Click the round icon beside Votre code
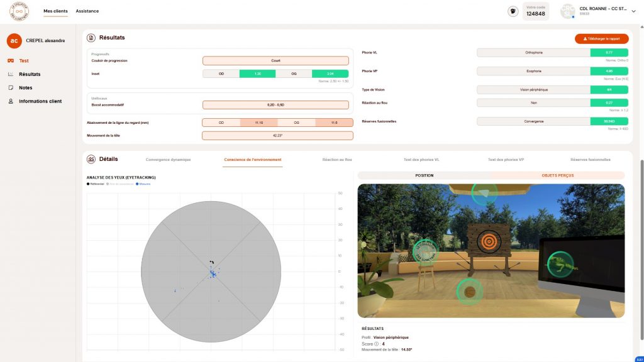This screenshot has width=644, height=362. tap(513, 11)
